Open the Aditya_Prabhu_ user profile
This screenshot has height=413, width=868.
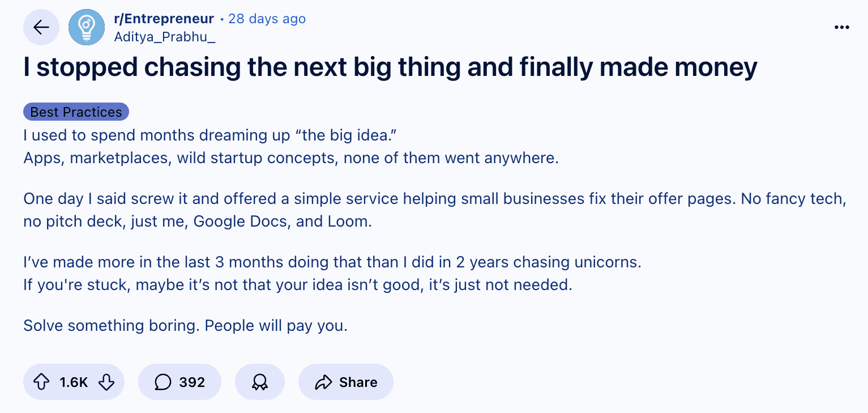pyautogui.click(x=165, y=37)
